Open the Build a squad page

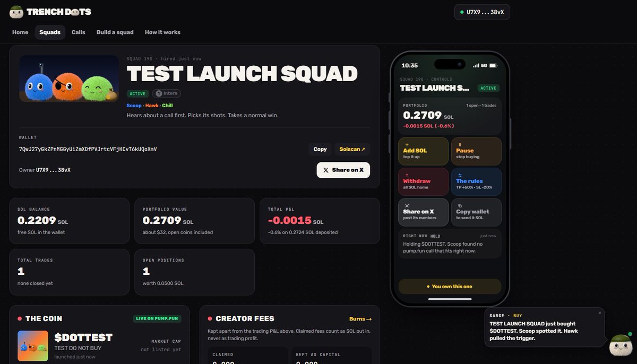point(115,32)
